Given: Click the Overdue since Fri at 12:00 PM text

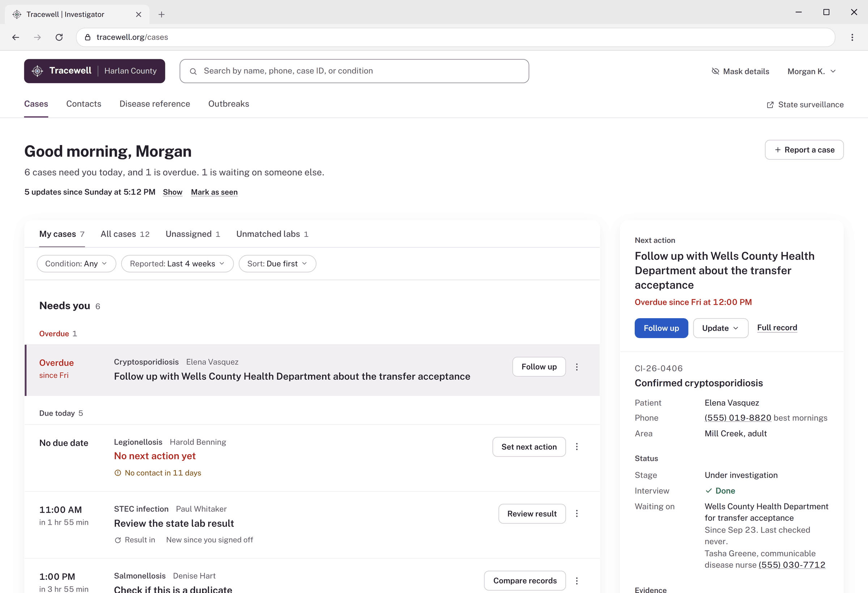Looking at the screenshot, I should [693, 303].
